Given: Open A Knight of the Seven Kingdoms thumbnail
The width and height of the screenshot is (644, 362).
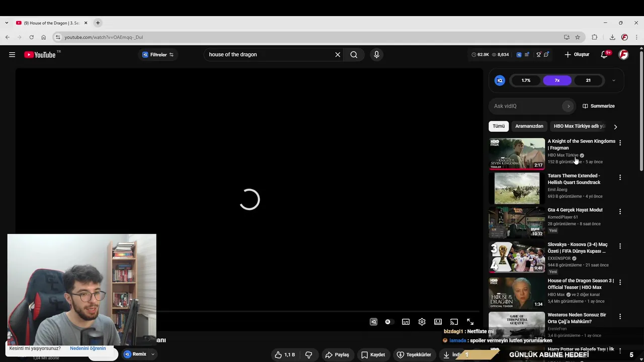Looking at the screenshot, I should point(517,154).
